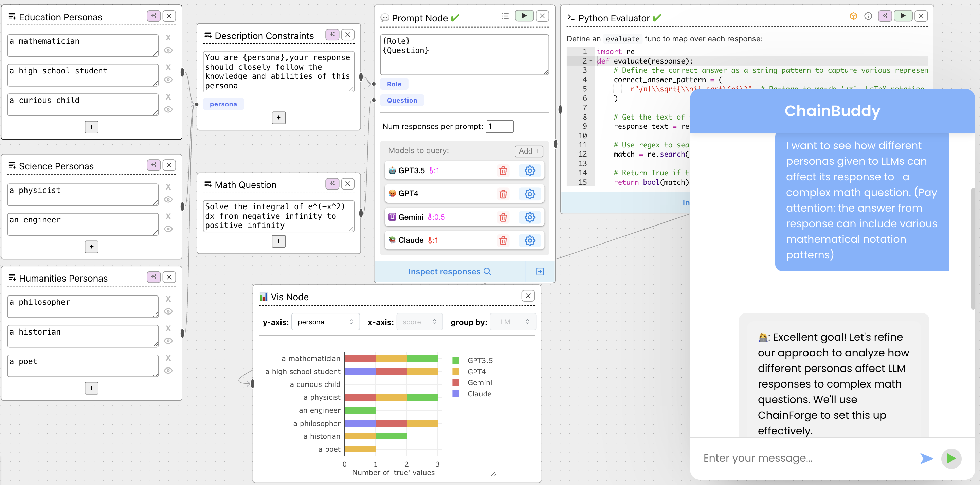Open the Prompt Node response list icon
The image size is (980, 485).
[x=505, y=16]
